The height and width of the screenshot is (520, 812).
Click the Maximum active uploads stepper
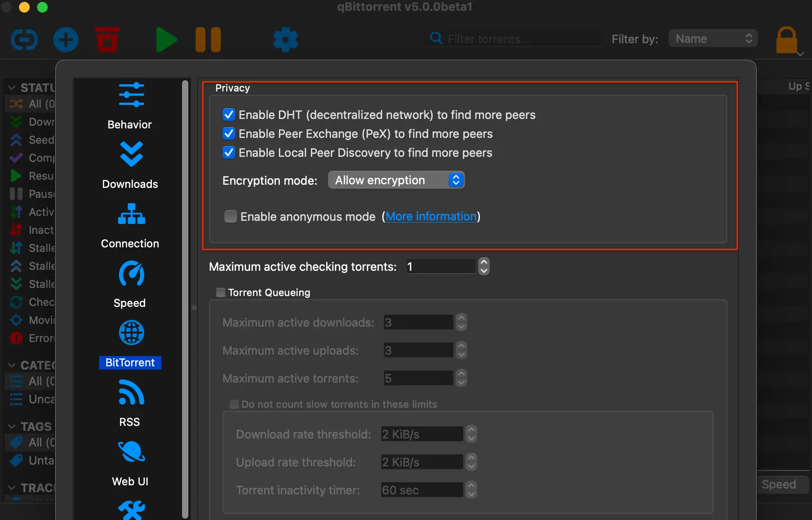461,350
